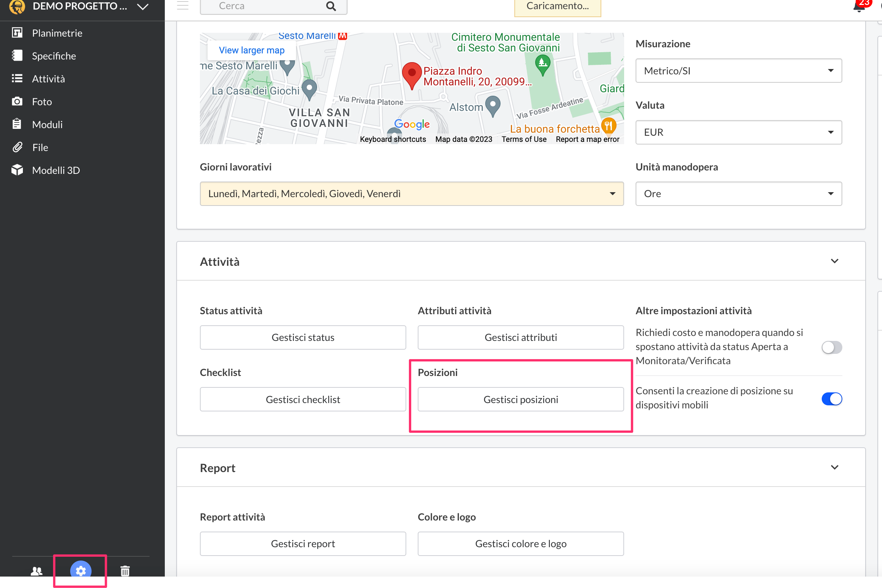Screen dimensions: 882x588
Task: Click Report a map error link
Action: (587, 139)
